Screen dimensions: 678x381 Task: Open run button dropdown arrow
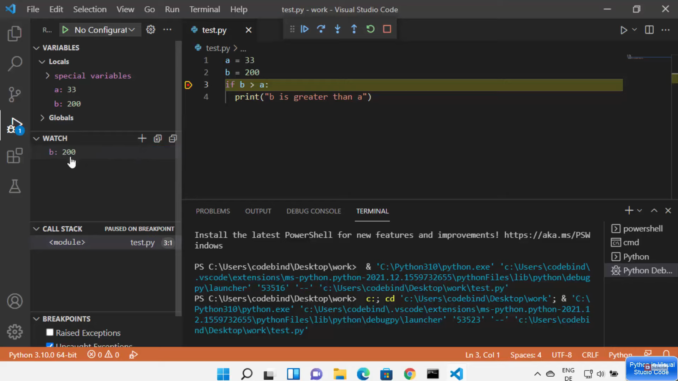coord(634,30)
